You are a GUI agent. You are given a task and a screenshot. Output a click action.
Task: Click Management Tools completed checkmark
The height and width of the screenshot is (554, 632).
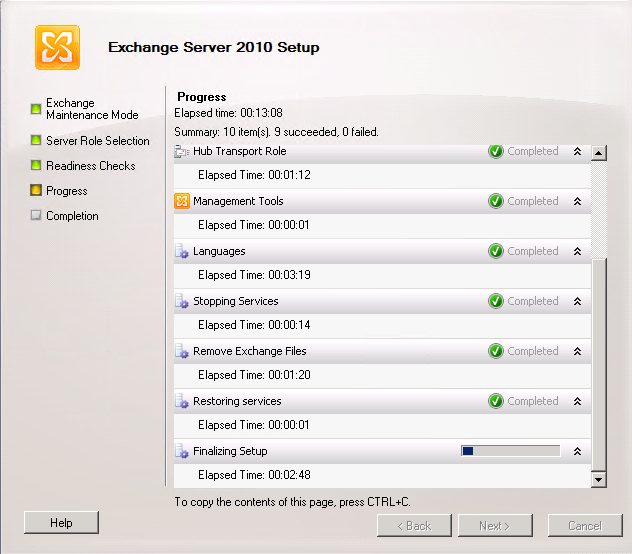pos(496,201)
